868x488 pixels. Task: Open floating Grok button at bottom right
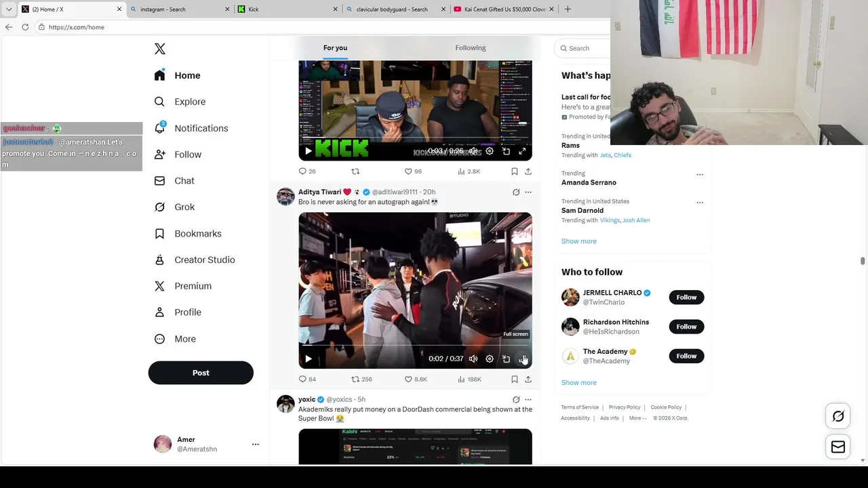[x=838, y=416]
